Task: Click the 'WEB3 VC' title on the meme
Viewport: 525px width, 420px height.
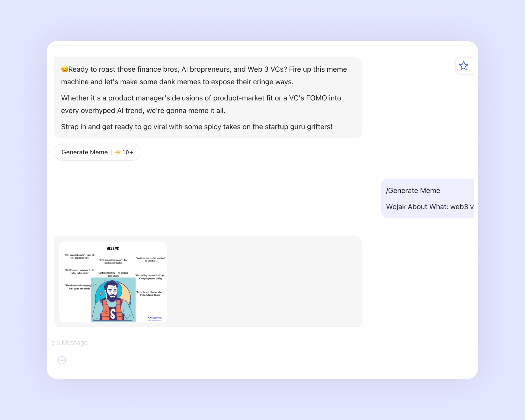Action: 112,248
